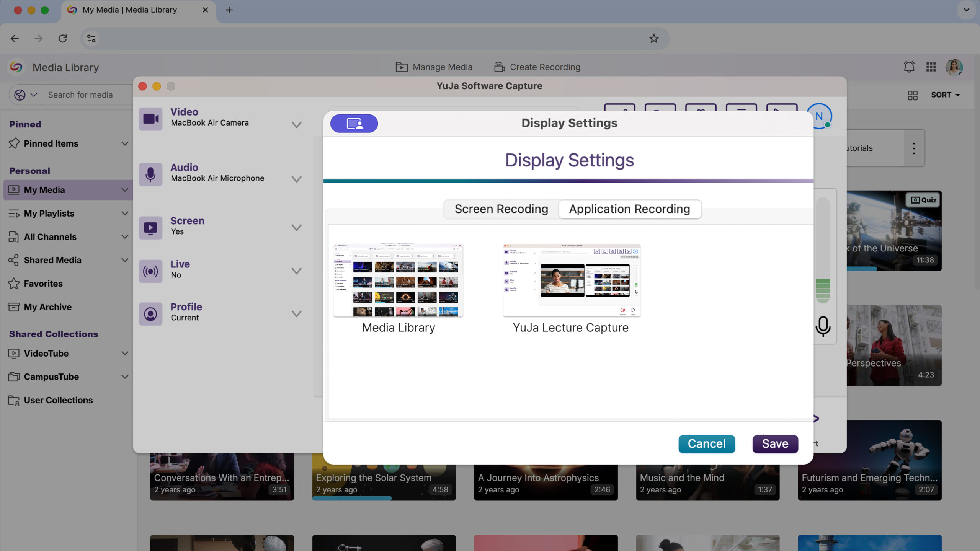Open the SORT dropdown
Screen dimensions: 980x551
tap(946, 95)
